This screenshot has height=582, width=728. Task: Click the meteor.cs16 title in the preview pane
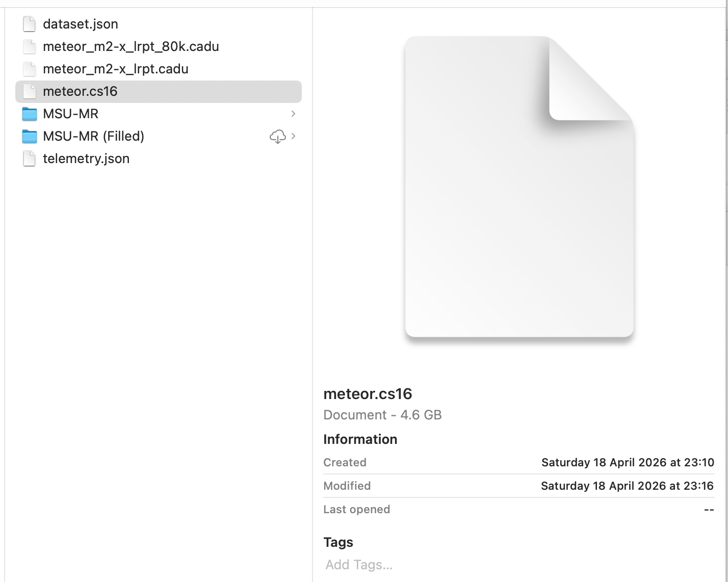click(x=368, y=393)
